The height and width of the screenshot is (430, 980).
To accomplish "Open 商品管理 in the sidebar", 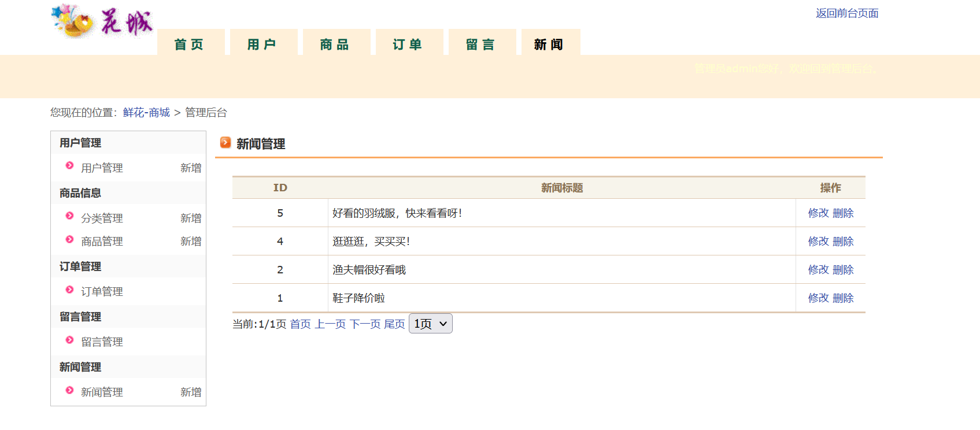I will click(x=102, y=242).
